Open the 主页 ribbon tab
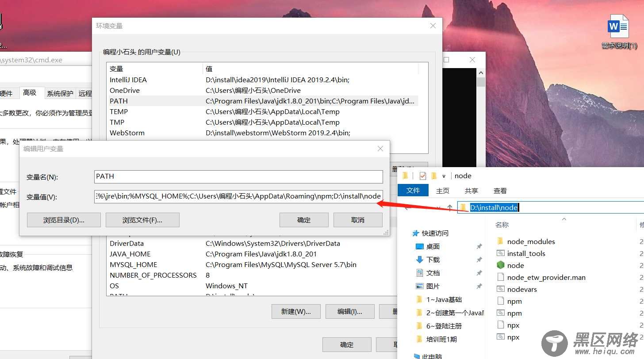The height and width of the screenshot is (359, 644). point(443,191)
